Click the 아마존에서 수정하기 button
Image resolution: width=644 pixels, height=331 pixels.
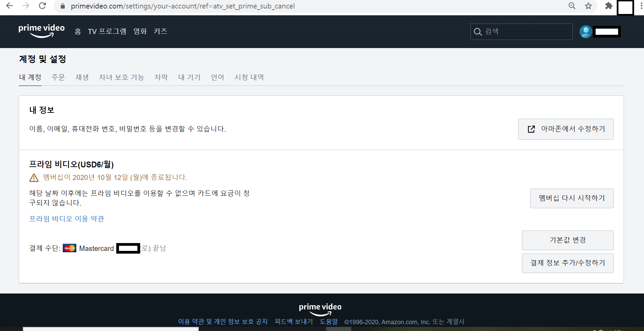[x=566, y=129]
